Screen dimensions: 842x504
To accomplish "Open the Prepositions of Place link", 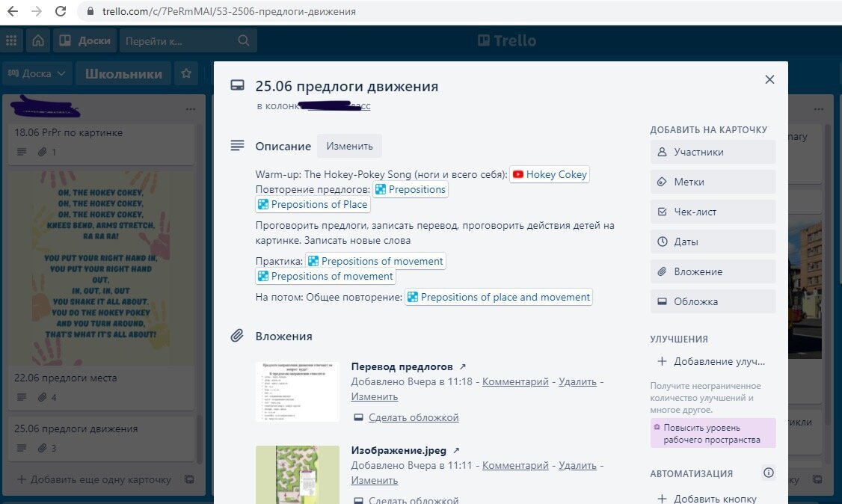I will click(313, 204).
